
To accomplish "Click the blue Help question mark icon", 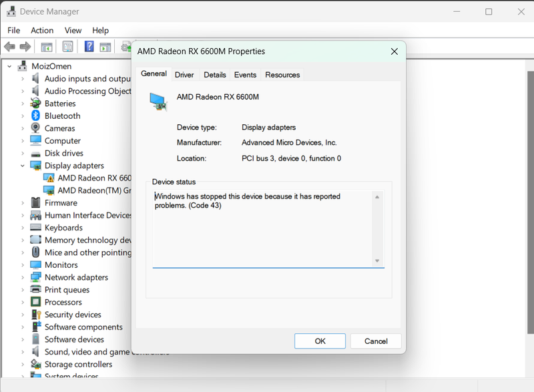I will click(x=89, y=46).
